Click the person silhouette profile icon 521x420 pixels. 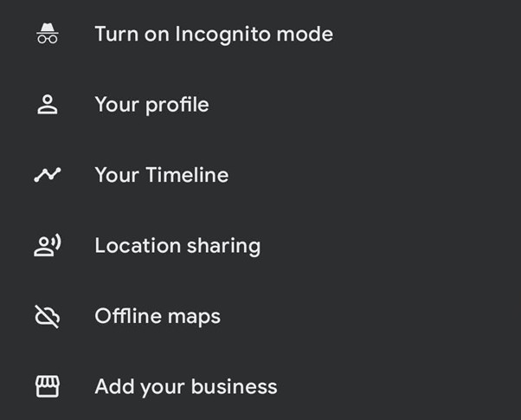47,105
